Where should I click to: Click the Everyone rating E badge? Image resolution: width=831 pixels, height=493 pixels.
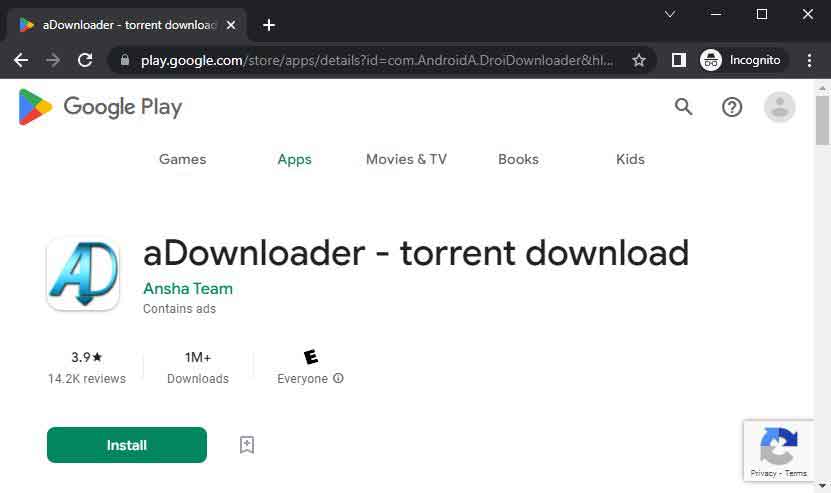point(311,357)
